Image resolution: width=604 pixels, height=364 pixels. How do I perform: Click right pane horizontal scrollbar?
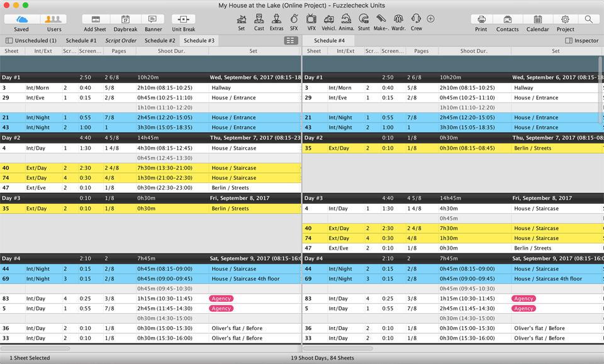pos(338,349)
